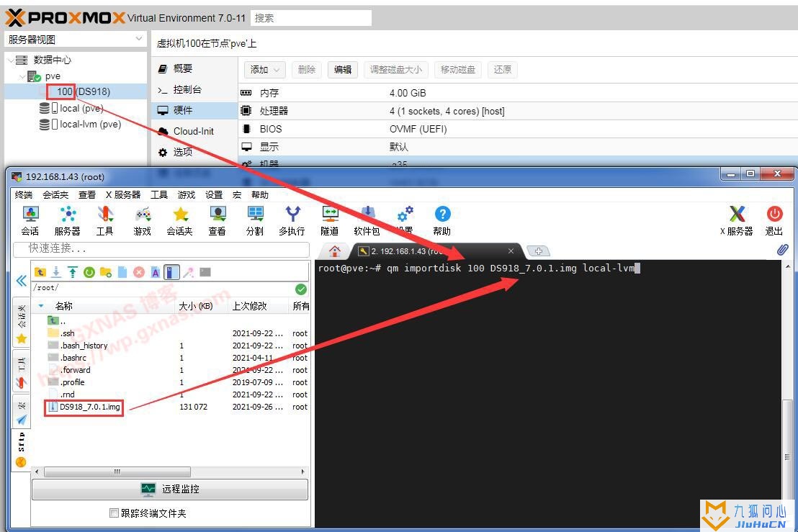Click the red 退出 (Exit) power icon

[x=774, y=221]
